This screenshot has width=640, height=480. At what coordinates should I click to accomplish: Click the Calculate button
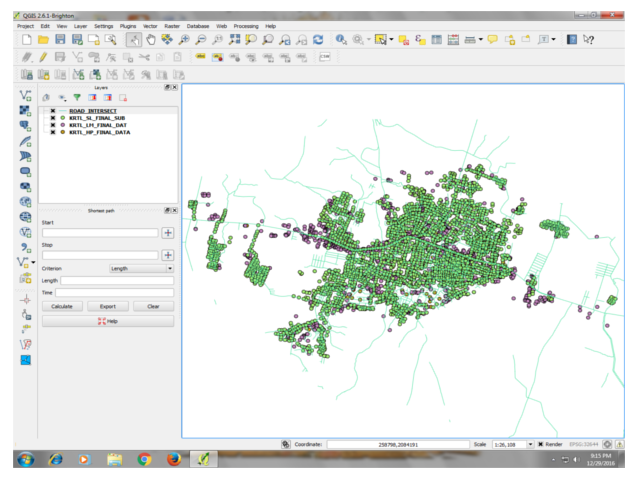(x=62, y=307)
